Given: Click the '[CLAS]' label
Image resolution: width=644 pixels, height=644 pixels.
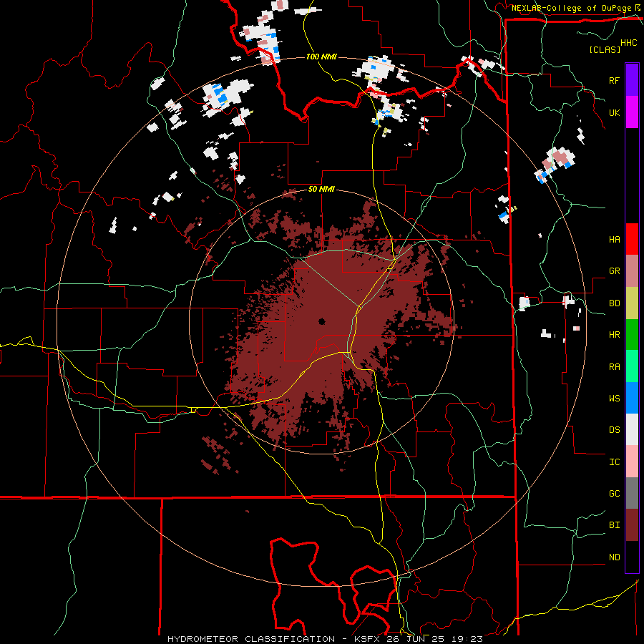Looking at the screenshot, I should click(605, 49).
